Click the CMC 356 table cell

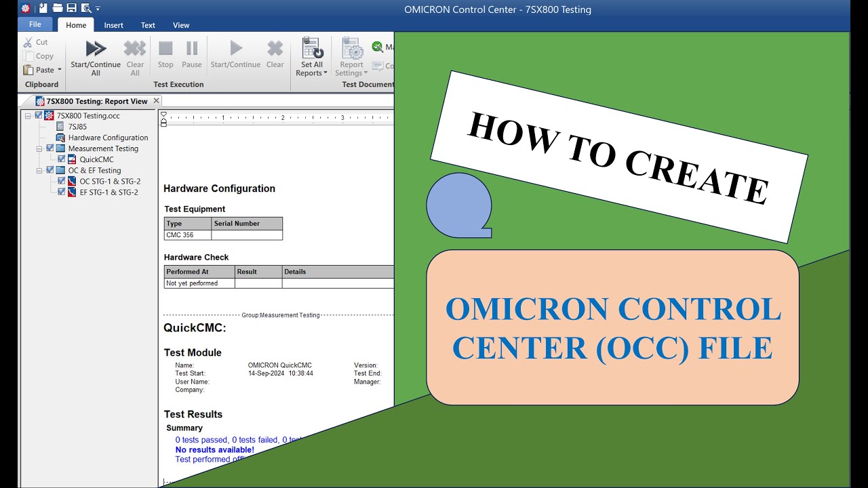click(188, 235)
